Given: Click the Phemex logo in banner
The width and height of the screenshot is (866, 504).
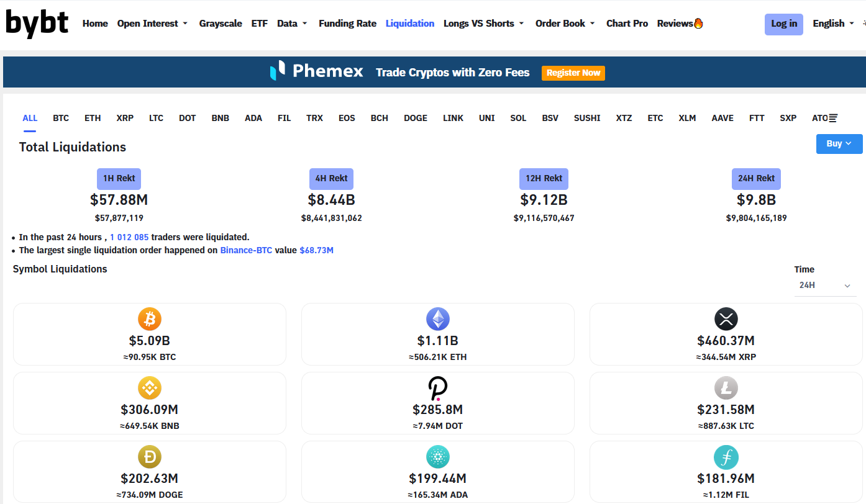Looking at the screenshot, I should pos(316,71).
